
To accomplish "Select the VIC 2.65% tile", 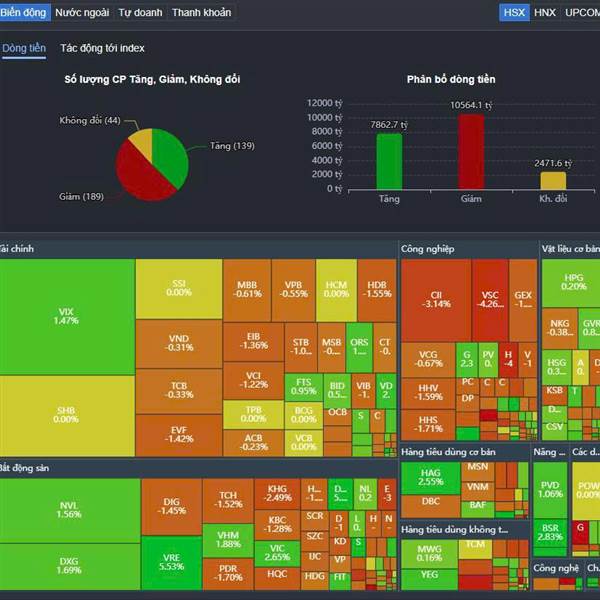I will (277, 553).
